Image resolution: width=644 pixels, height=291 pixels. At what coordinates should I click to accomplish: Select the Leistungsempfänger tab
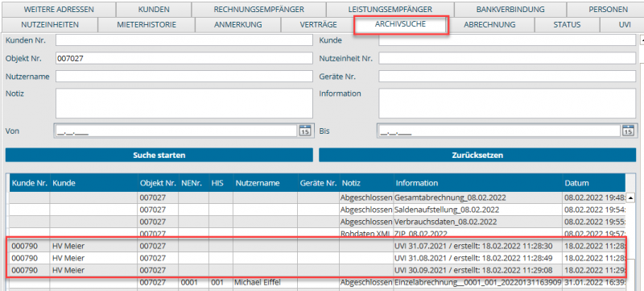390,9
